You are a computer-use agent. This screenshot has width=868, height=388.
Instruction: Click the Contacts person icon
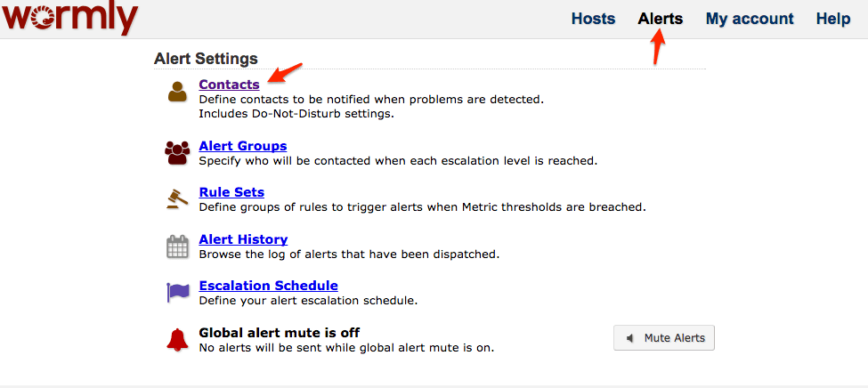(177, 92)
